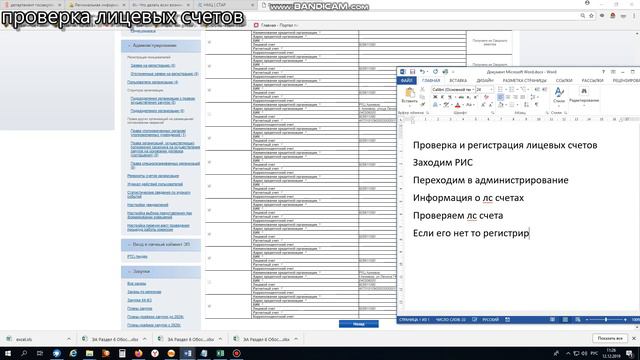Tick the lower unchecked table row checkbox
This screenshot has height=360, width=640.
click(x=209, y=282)
